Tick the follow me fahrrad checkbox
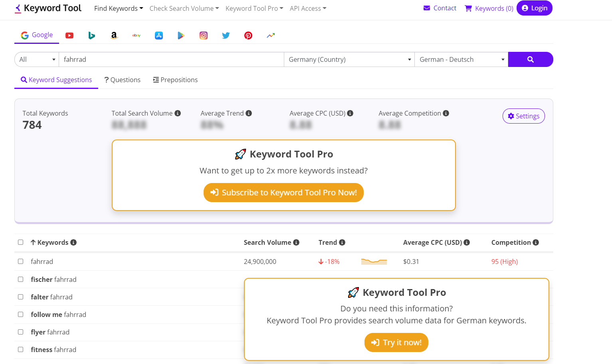 pos(21,315)
